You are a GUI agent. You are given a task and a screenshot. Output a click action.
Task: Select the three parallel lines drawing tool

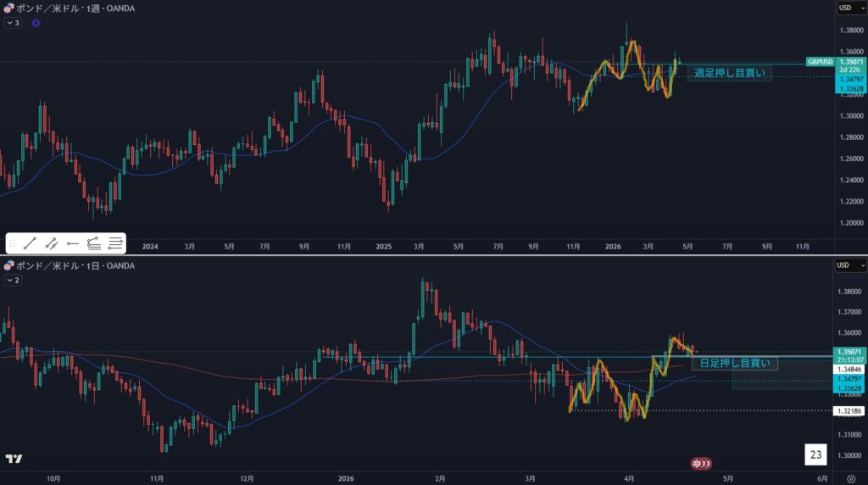click(x=114, y=243)
